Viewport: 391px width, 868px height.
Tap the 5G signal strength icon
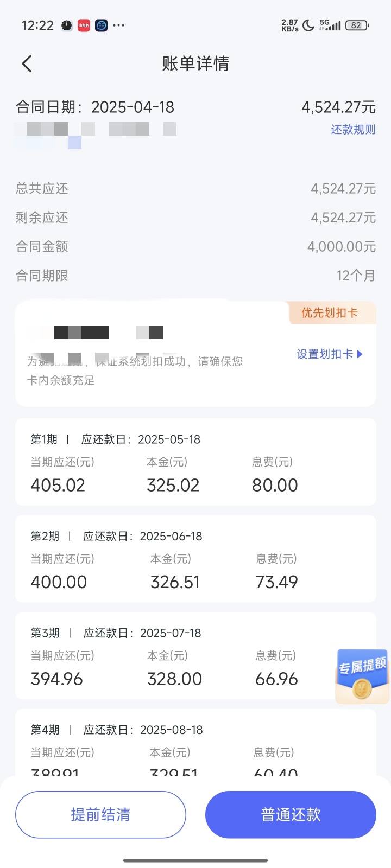tap(330, 25)
